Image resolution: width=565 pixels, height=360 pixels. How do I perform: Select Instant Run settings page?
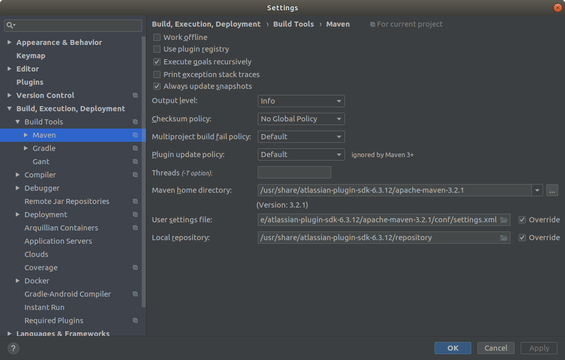tap(44, 307)
